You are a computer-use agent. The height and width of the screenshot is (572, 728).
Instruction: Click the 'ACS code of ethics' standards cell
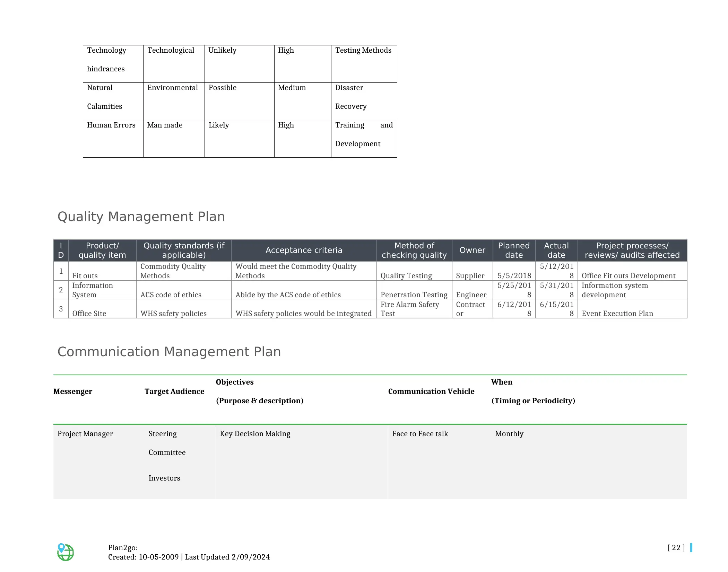point(184,290)
